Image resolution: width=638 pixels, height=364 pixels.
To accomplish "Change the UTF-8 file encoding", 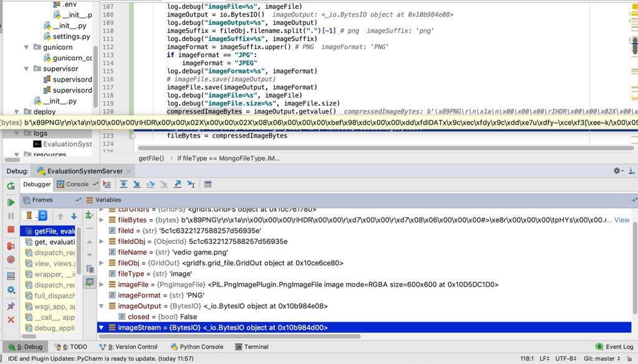I will [566, 358].
